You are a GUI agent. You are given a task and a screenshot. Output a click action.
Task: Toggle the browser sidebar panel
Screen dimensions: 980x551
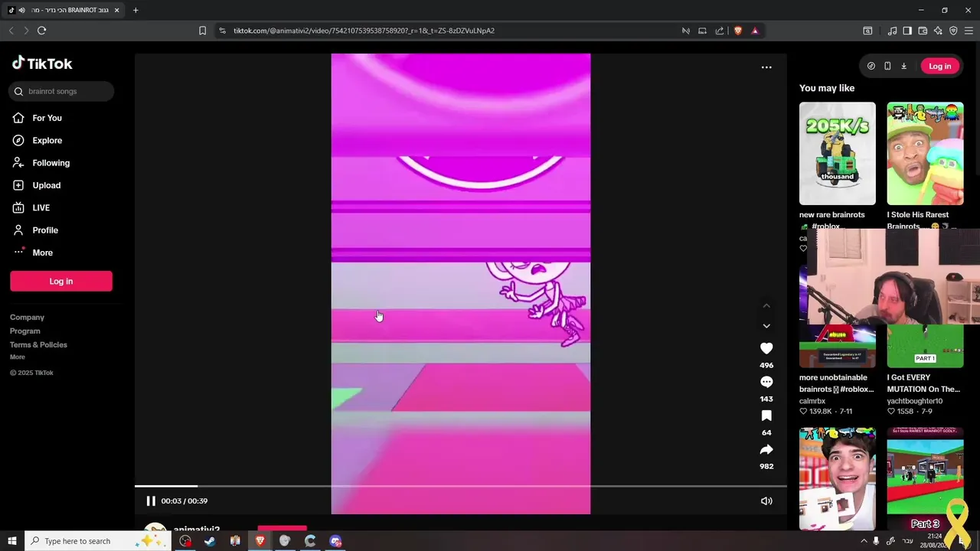coord(907,31)
